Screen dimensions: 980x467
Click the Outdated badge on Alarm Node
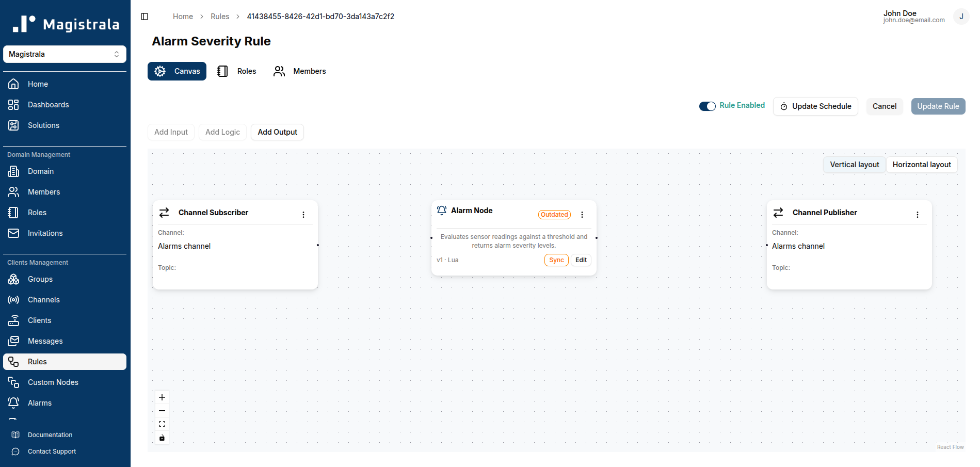(554, 215)
